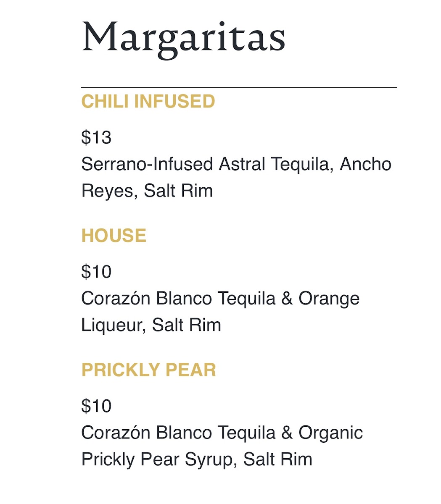This screenshot has height=504, width=441.
Task: Select the CHILI INFUSED item title
Action: tap(148, 102)
